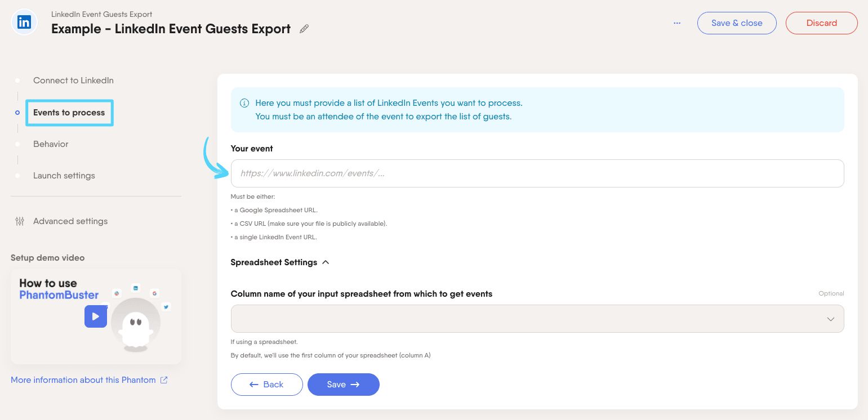Click the 'Optional' label above the dropdown
This screenshot has width=868, height=420.
click(831, 293)
